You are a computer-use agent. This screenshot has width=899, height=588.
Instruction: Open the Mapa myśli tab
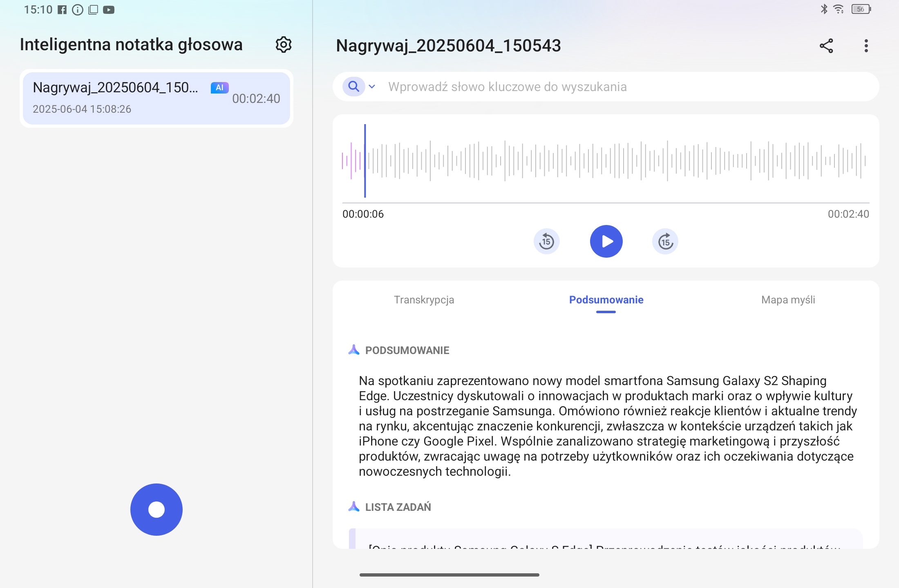[x=788, y=300]
